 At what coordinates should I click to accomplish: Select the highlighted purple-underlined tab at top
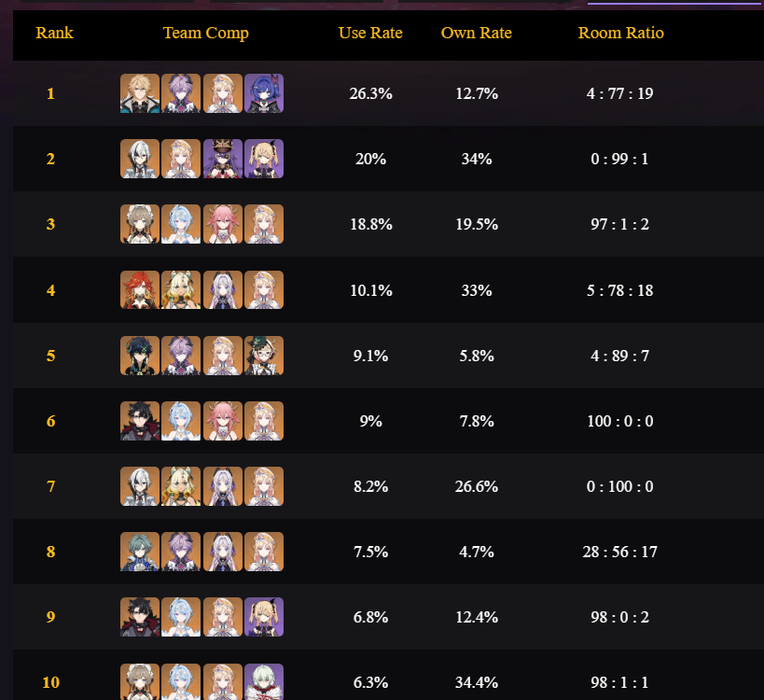675,3
